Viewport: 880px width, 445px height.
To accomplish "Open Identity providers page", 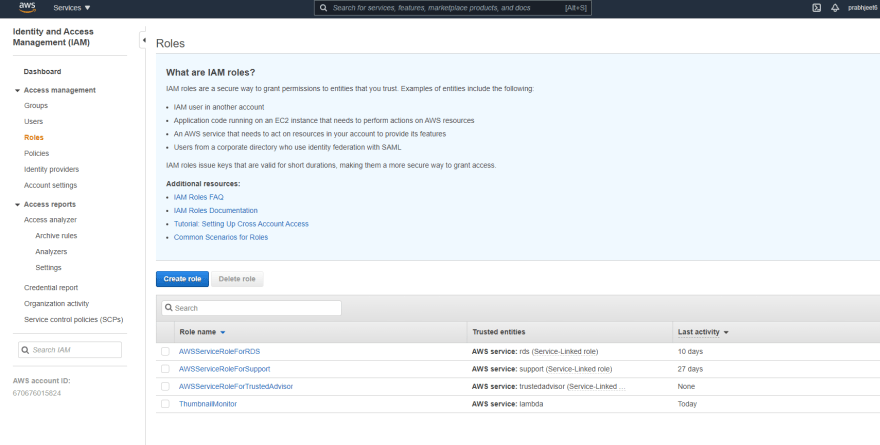I will coord(51,169).
